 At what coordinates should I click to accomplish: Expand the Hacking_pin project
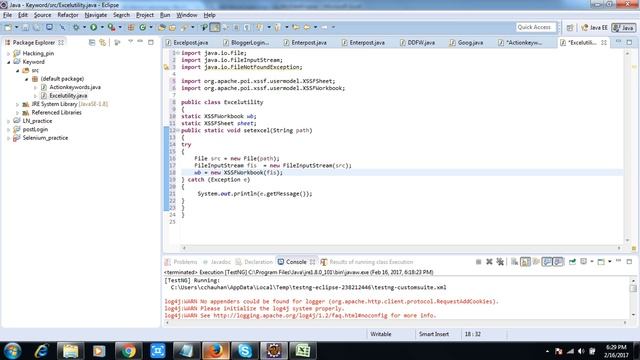point(8,53)
